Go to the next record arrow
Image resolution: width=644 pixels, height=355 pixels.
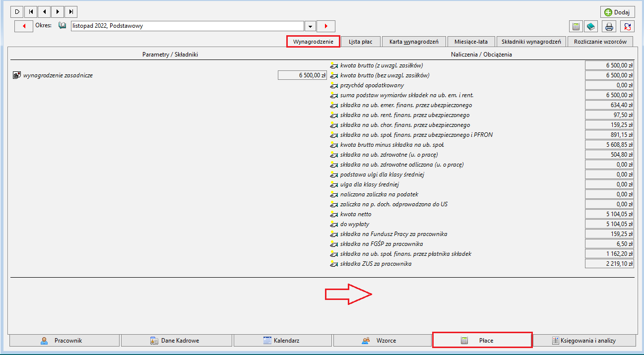(58, 11)
